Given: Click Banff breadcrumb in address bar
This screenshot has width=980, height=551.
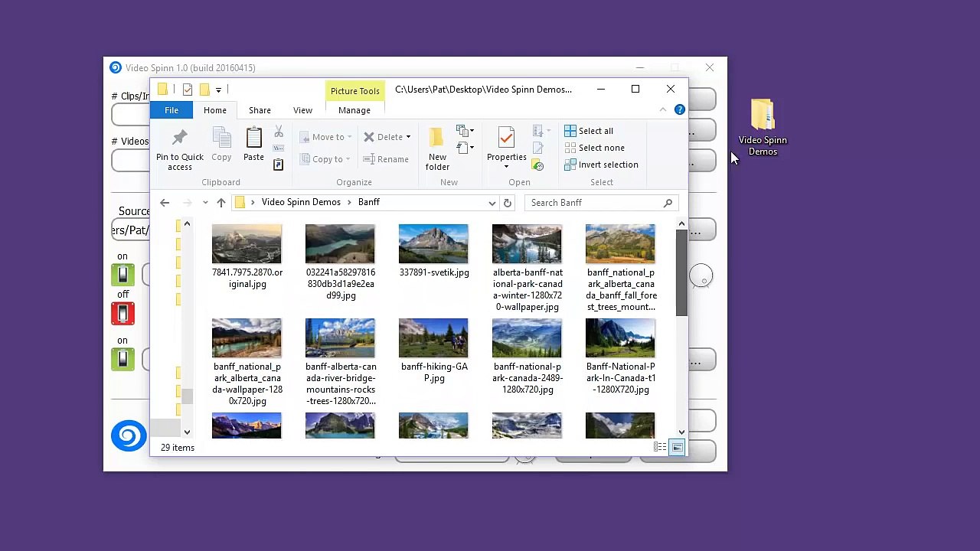Looking at the screenshot, I should click(369, 202).
